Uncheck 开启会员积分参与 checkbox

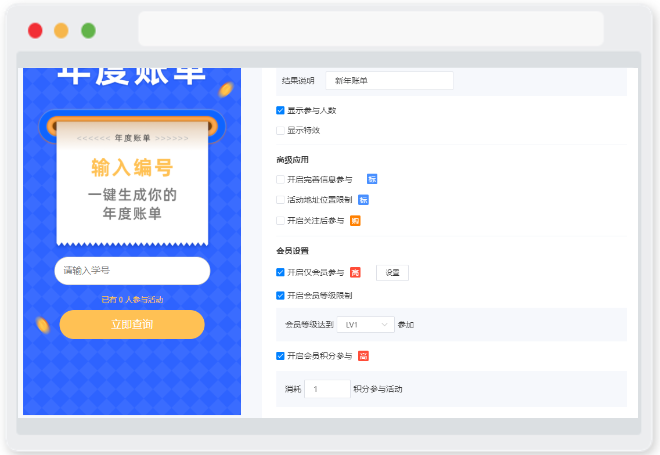click(280, 356)
